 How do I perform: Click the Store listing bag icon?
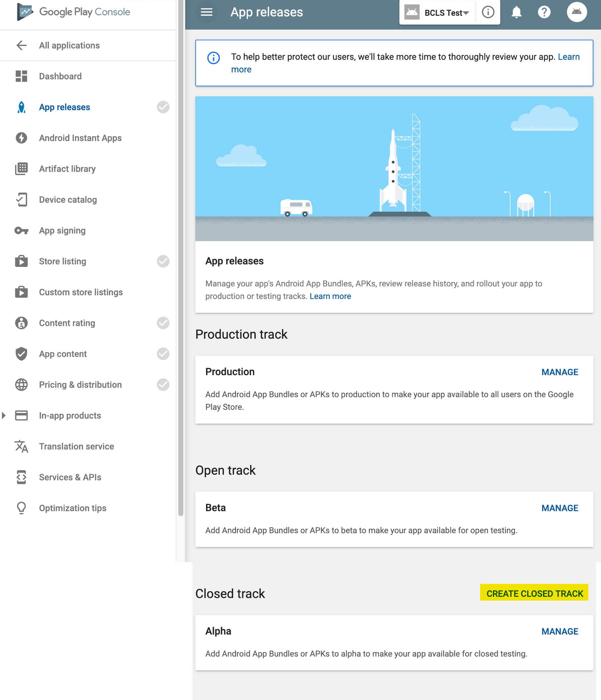coord(21,261)
